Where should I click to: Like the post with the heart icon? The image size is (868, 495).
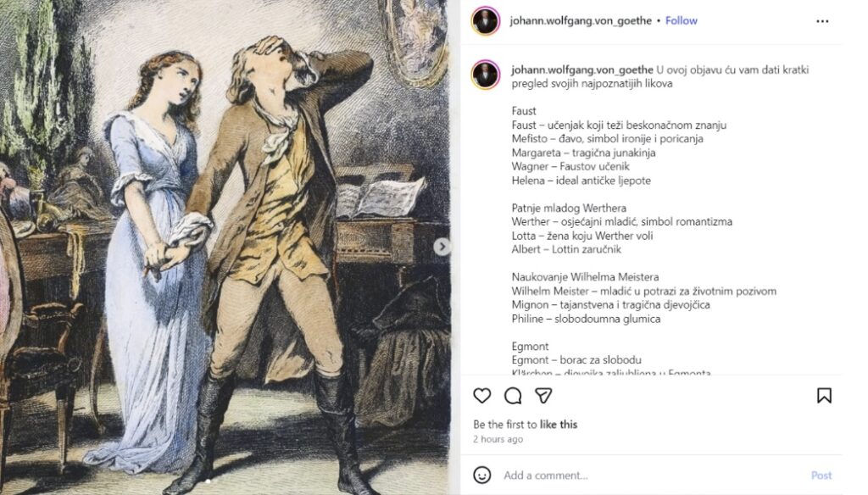482,395
